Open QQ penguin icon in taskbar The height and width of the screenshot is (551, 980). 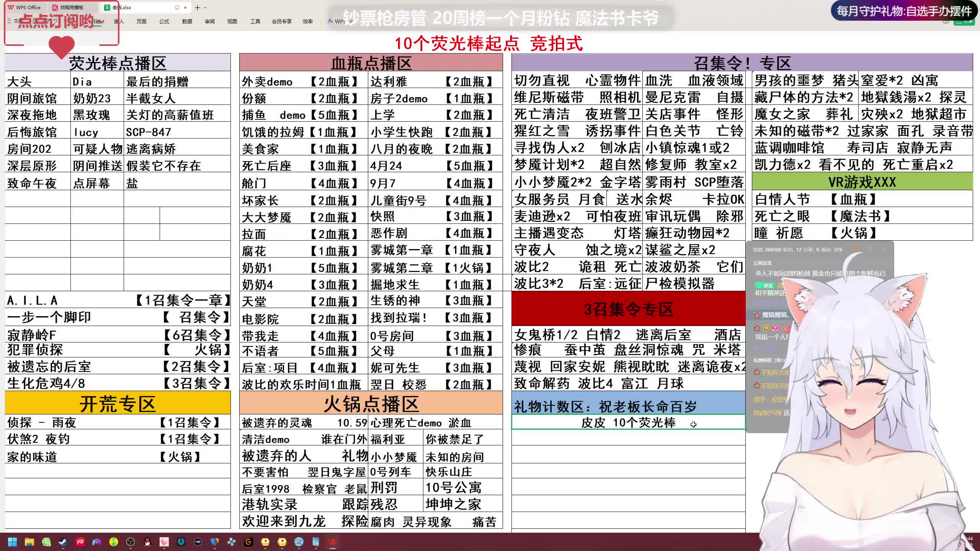pos(147,542)
